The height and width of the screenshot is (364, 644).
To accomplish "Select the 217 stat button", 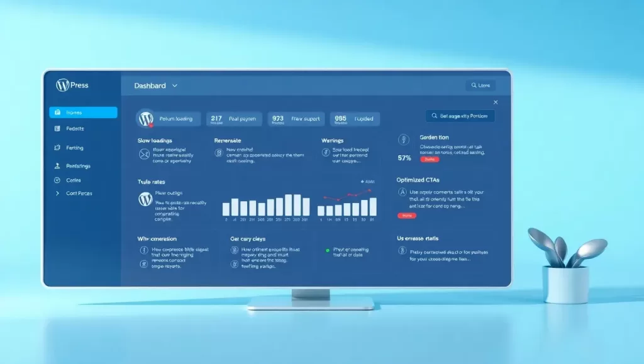I will [x=234, y=119].
